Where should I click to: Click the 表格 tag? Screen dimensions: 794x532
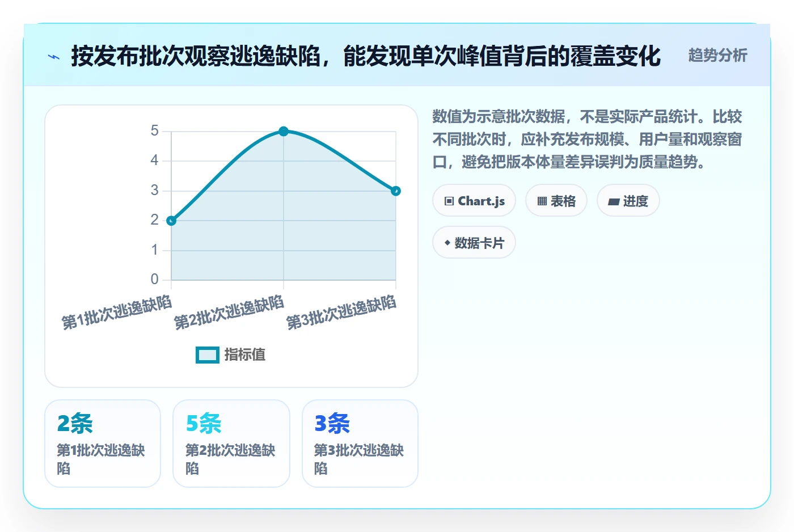coord(556,201)
